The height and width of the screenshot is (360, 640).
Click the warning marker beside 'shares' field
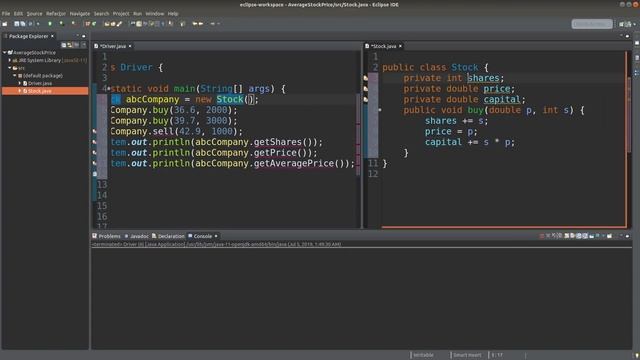pyautogui.click(x=366, y=78)
